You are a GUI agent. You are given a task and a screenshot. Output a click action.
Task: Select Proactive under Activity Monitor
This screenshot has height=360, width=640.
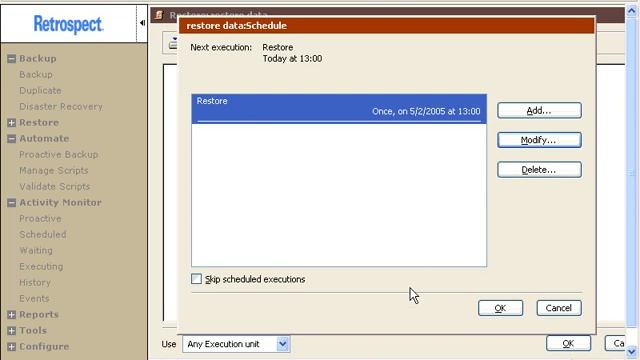(40, 219)
